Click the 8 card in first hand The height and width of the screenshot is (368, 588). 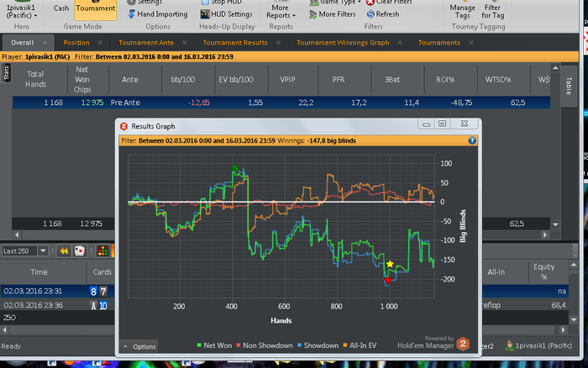click(93, 292)
